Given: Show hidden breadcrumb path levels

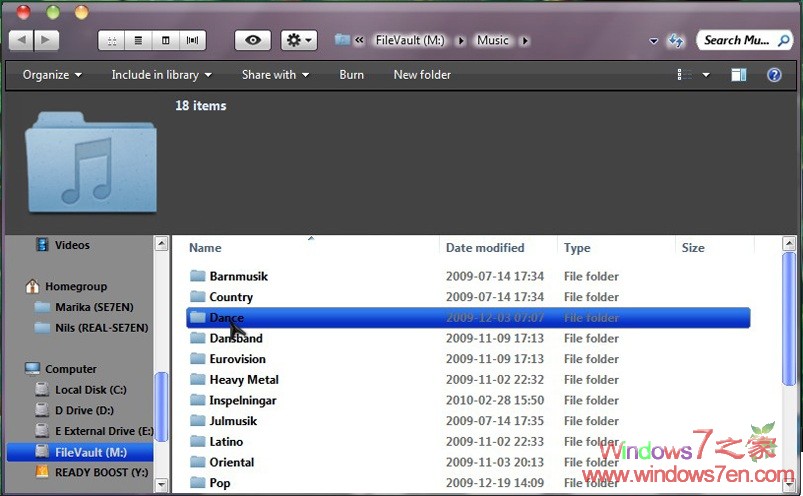Looking at the screenshot, I should click(360, 40).
